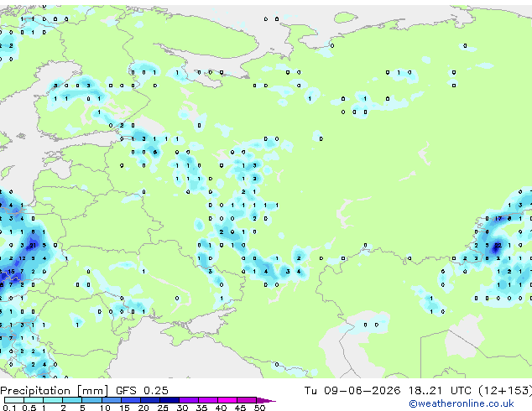Click the weatheronline.co.uk copyright link
The width and height of the screenshot is (532, 411).
point(462,403)
